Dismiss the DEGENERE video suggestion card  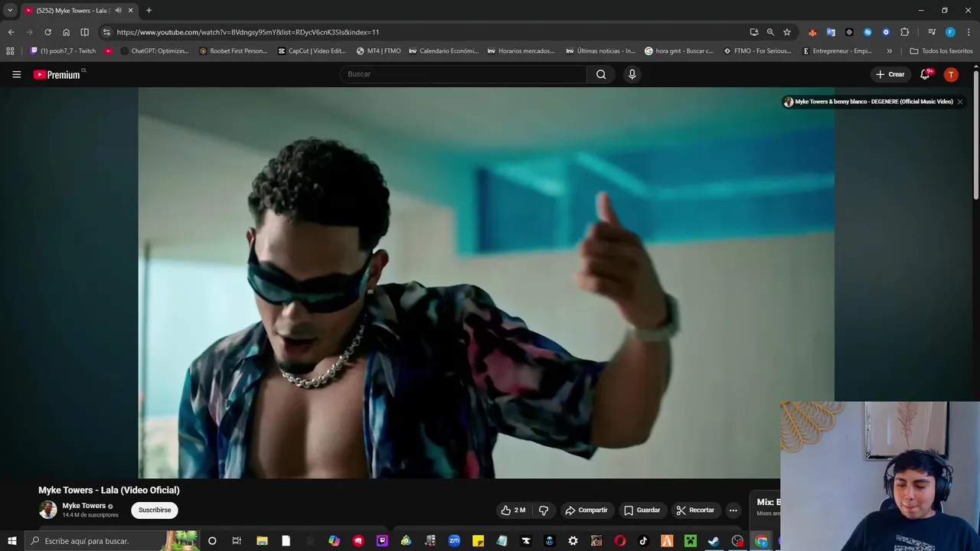point(959,102)
